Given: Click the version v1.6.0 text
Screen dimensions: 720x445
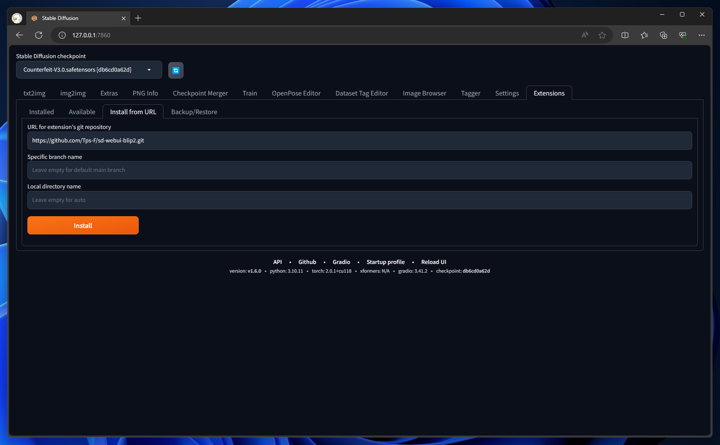Looking at the screenshot, I should pyautogui.click(x=245, y=271).
